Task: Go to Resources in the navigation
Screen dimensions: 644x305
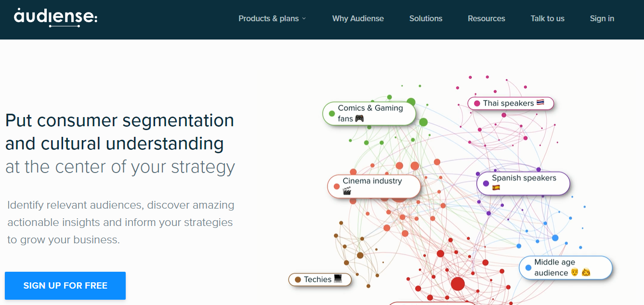Action: [x=486, y=19]
